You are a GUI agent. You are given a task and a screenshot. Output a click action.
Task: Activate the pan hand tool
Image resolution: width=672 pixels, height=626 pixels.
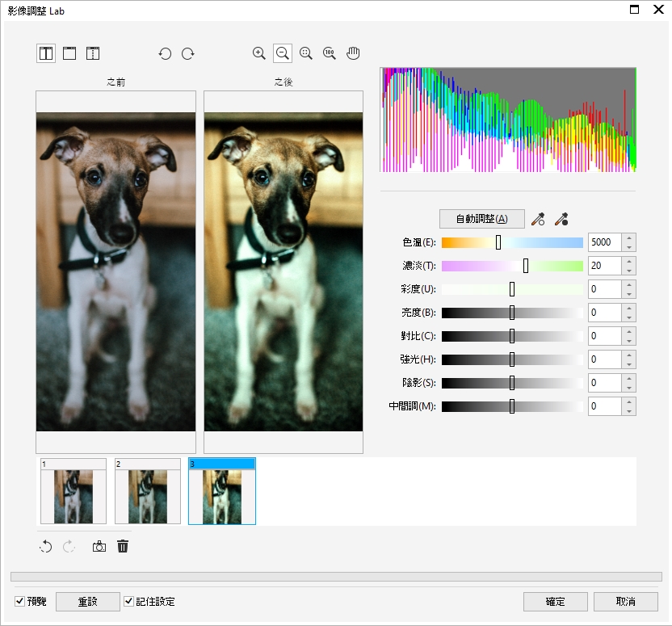(x=353, y=53)
